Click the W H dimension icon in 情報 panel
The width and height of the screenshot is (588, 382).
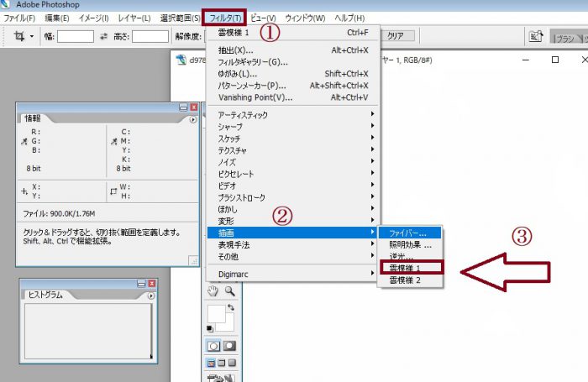113,191
